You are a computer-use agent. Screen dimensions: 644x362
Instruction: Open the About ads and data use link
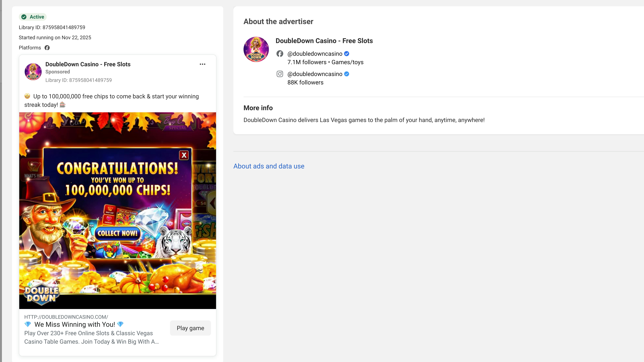tap(269, 166)
